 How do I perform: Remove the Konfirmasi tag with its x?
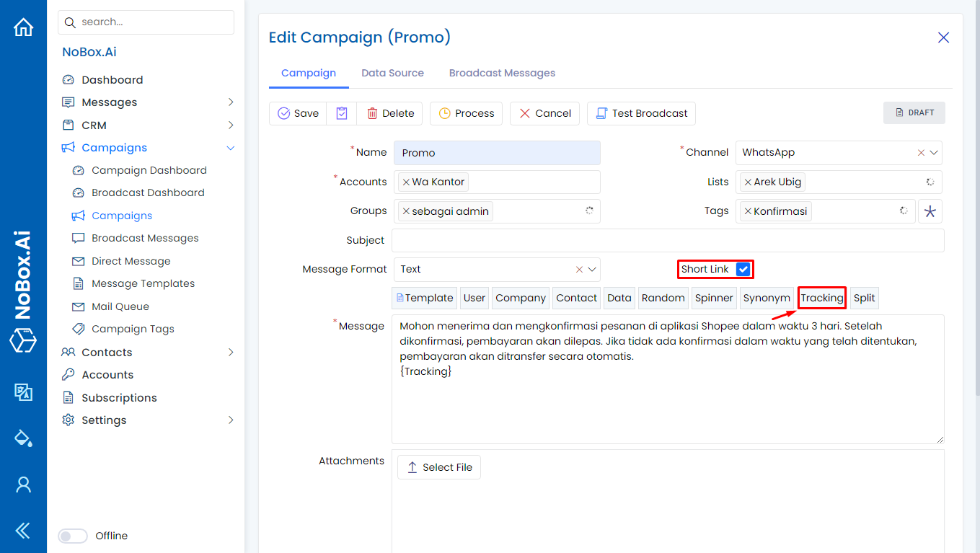[748, 211]
